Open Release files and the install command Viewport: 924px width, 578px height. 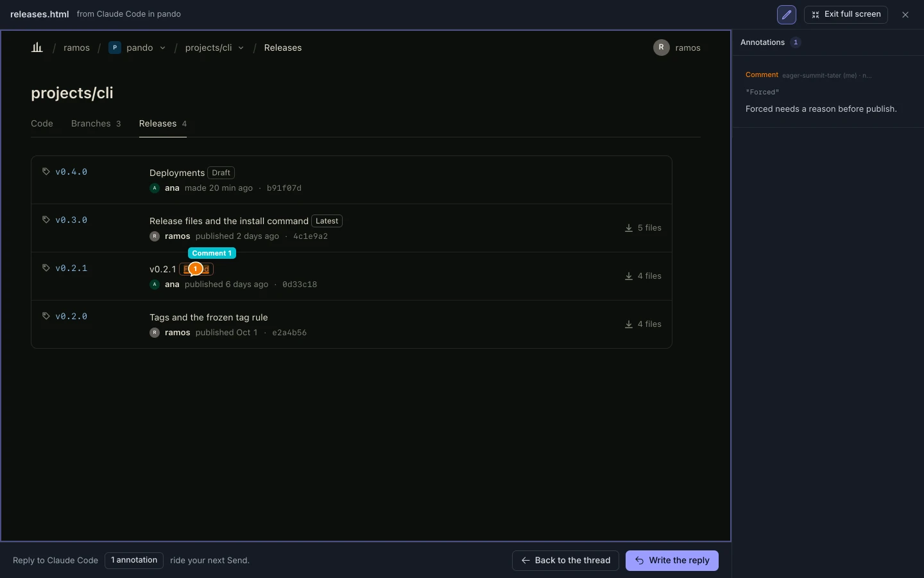pos(229,221)
